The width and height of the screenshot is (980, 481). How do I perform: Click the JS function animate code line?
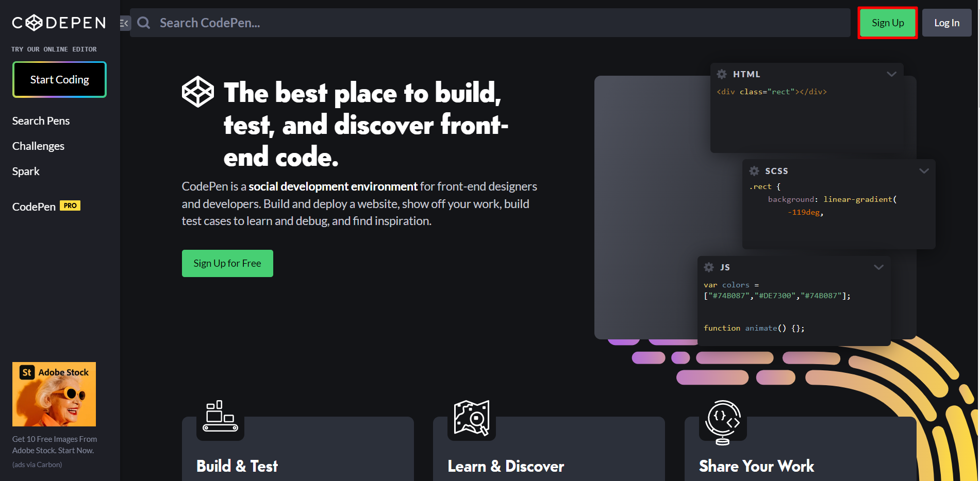[754, 328]
